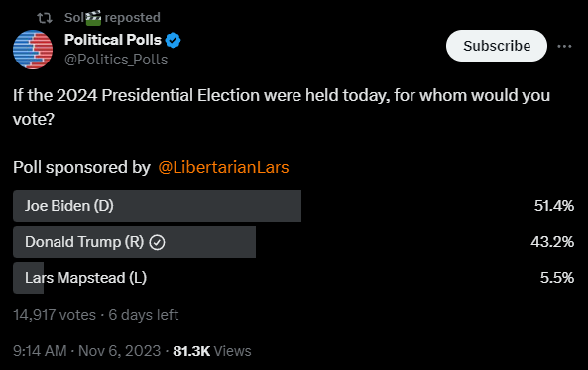Image resolution: width=588 pixels, height=370 pixels.
Task: Open the three-dot more options menu
Action: click(564, 47)
